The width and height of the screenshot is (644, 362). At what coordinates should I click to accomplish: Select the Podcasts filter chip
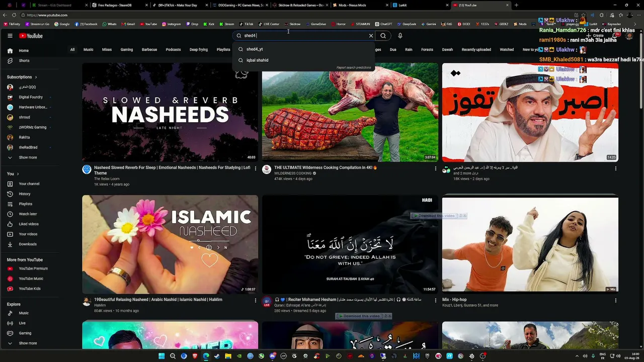[173, 50]
